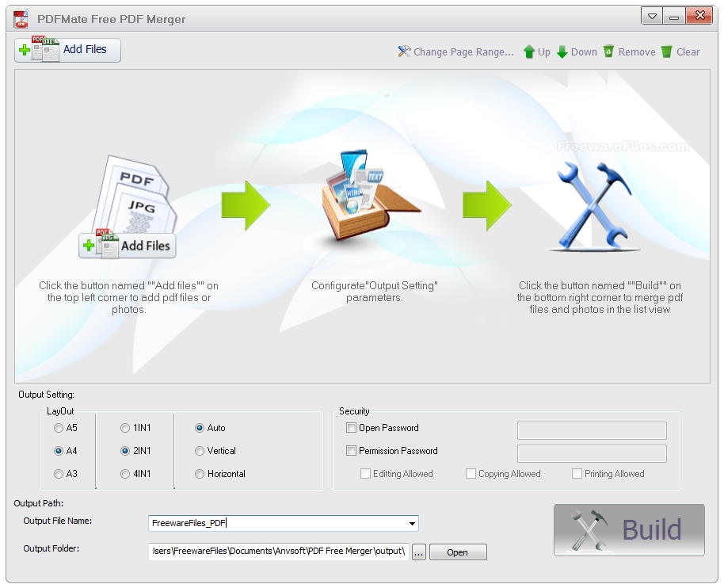This screenshot has height=588, width=724.
Task: Browse output folder with the ... button
Action: pos(419,552)
